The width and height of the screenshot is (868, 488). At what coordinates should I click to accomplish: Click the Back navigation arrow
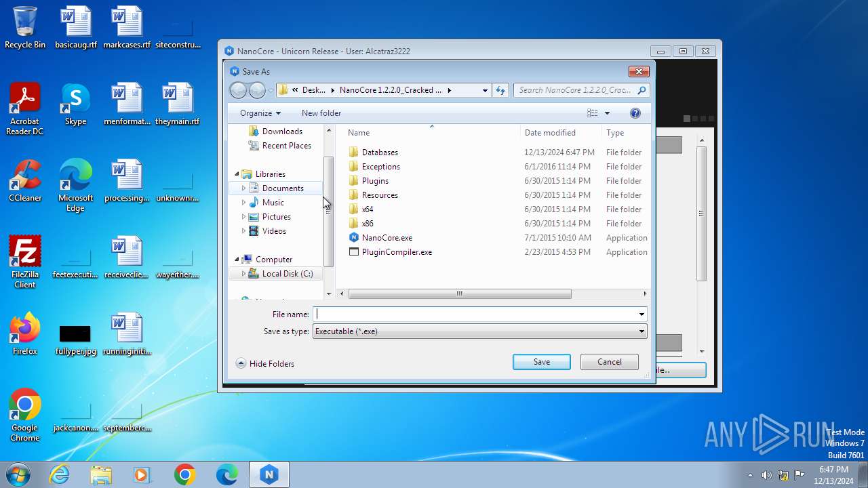[238, 90]
